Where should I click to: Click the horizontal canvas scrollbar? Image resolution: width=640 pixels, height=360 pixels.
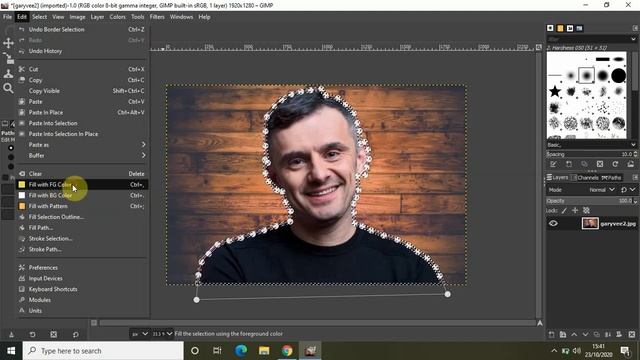(317, 323)
